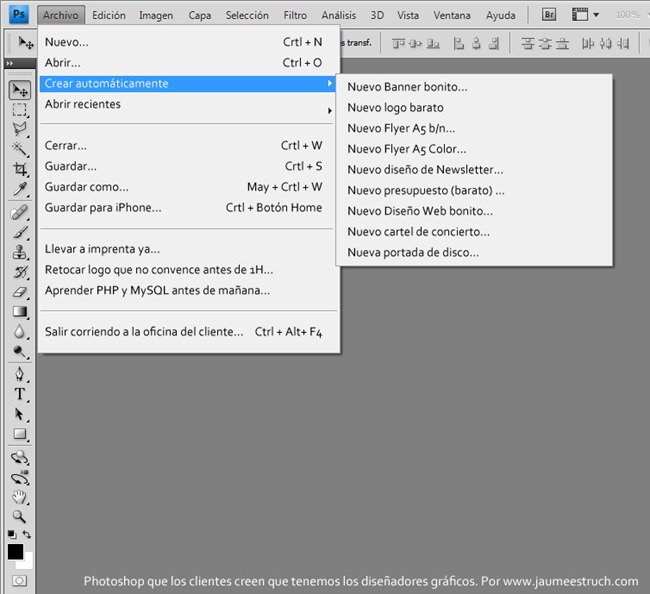Select the Pen tool
The image size is (650, 594).
point(19,374)
